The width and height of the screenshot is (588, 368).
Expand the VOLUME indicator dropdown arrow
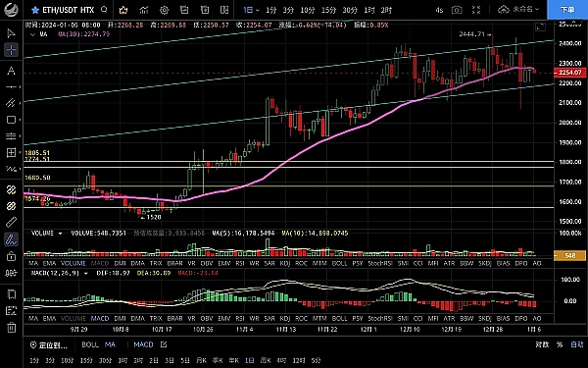[60, 234]
